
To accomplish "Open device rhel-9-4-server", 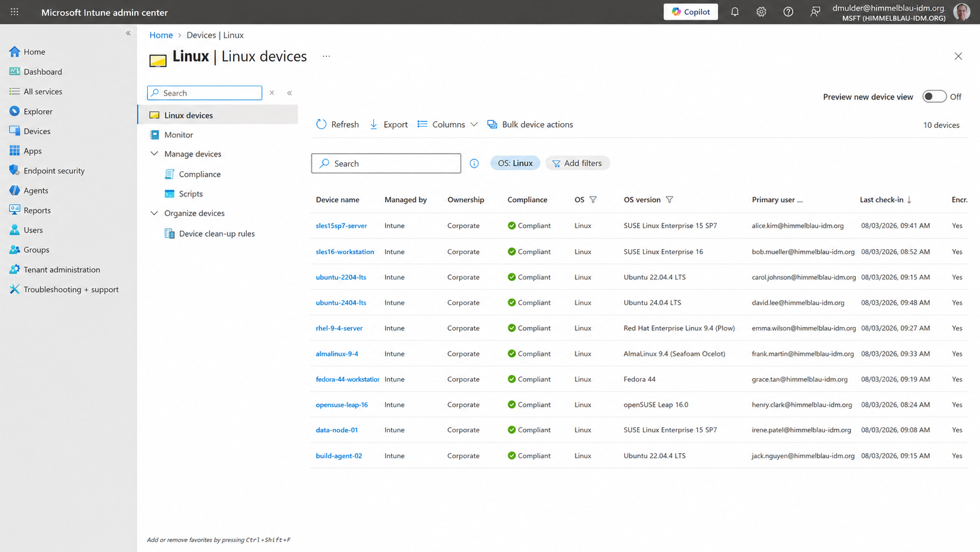I will click(339, 329).
